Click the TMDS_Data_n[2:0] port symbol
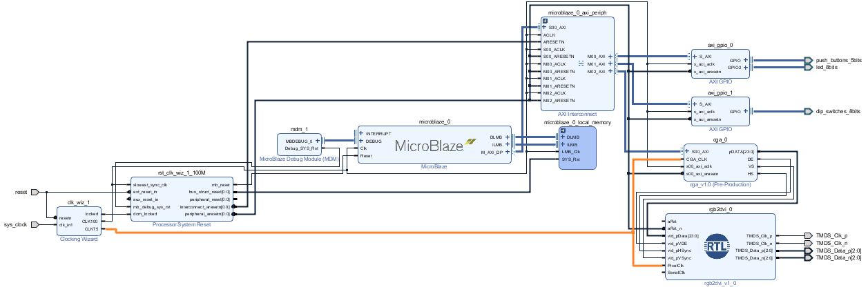 (809, 257)
